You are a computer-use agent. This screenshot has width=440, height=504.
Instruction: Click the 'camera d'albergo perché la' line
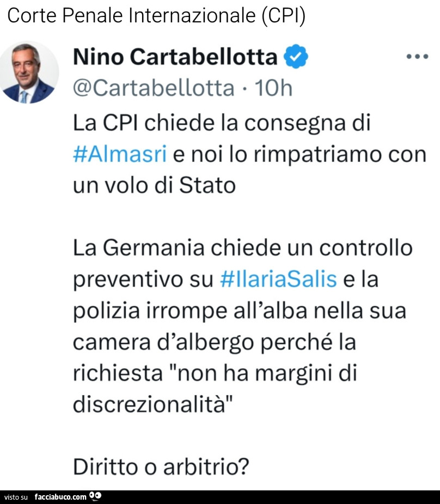point(214,343)
